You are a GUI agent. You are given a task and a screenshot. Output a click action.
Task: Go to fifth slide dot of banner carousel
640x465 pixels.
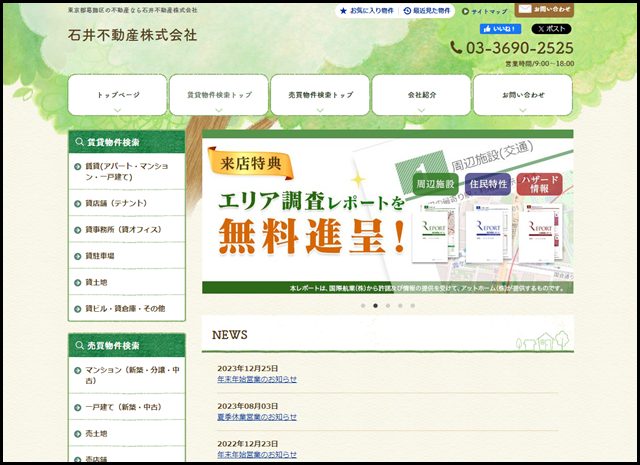(413, 306)
